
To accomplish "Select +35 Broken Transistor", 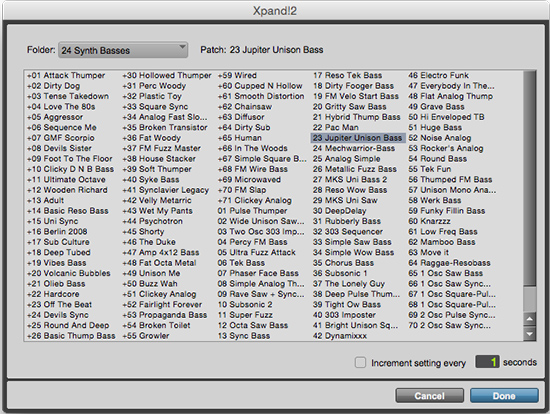I will pos(165,127).
